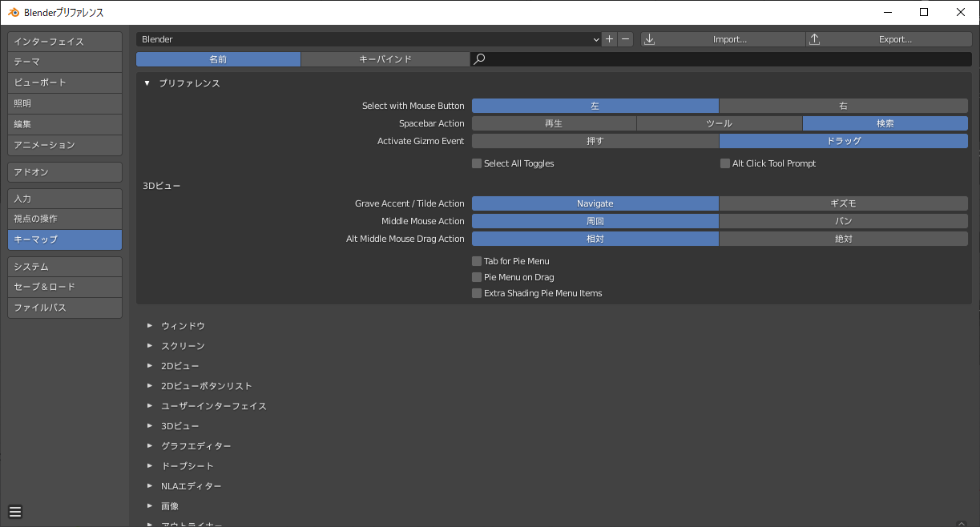Screen dimensions: 980x527
Task: Open the インターフェイス preferences tab
Action: pos(65,42)
